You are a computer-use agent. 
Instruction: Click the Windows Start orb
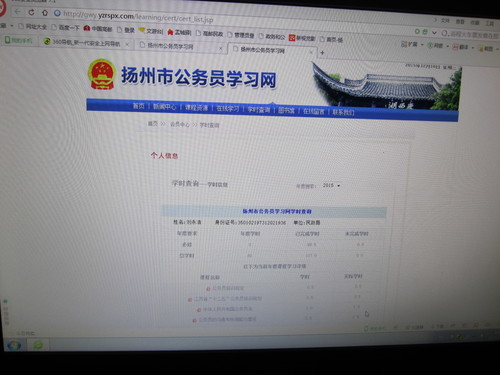(x=13, y=345)
